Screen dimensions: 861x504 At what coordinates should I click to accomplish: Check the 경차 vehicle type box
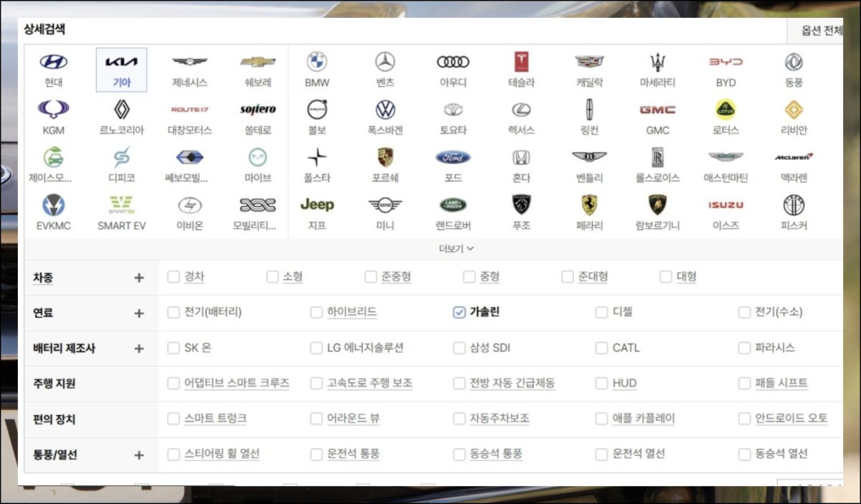(174, 277)
